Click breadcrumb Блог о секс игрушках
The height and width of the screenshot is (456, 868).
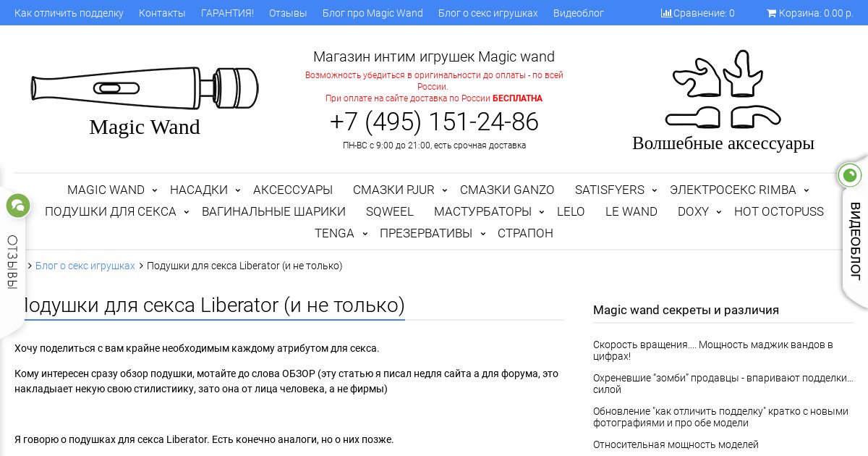[x=85, y=266]
